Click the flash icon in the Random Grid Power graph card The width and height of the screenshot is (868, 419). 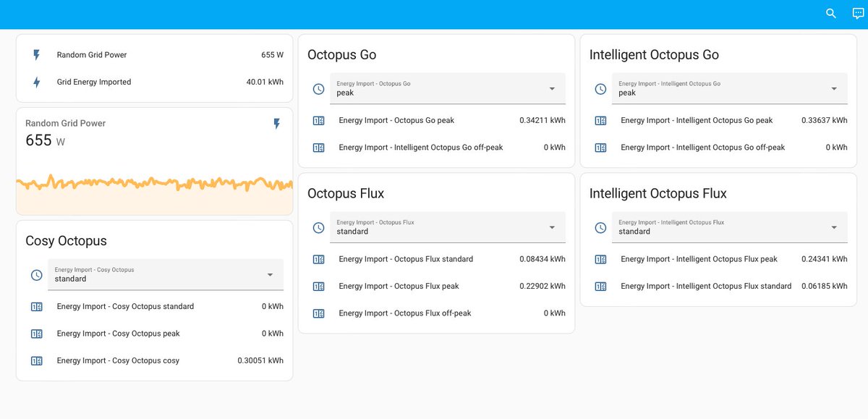click(x=276, y=124)
